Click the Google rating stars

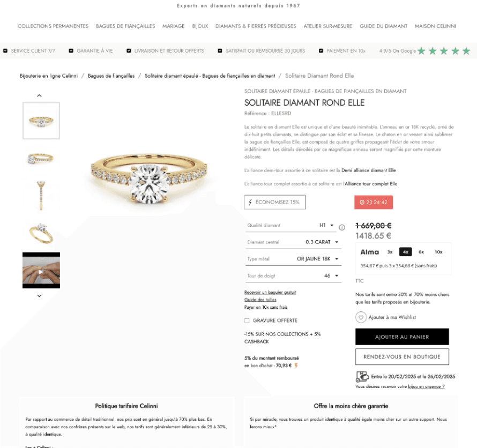[x=444, y=51]
